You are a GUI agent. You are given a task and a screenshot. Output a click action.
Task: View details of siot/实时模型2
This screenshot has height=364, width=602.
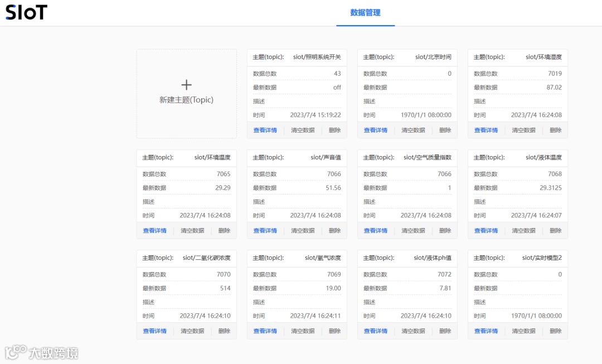pyautogui.click(x=486, y=331)
